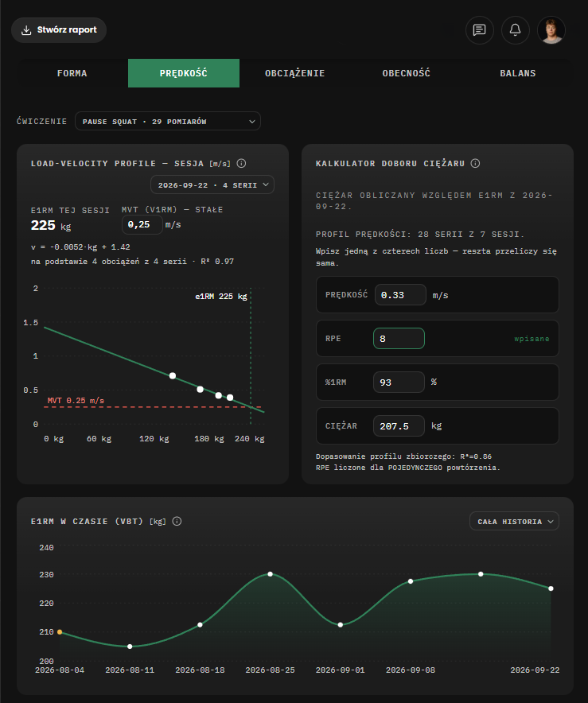Click the Stwórz raport button

click(59, 30)
